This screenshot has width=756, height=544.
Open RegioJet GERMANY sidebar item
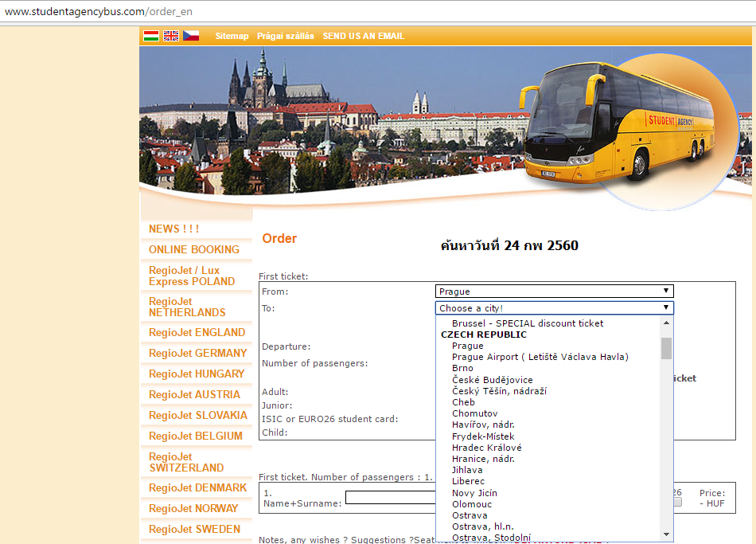[x=197, y=354]
